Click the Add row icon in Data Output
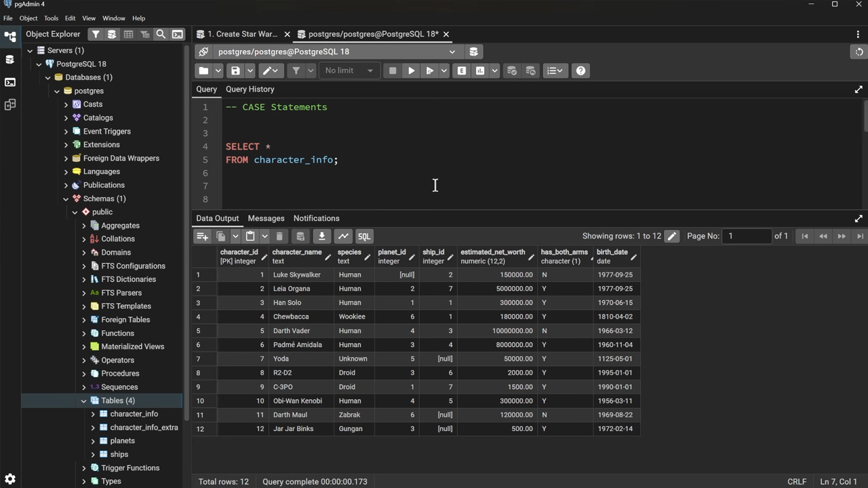Viewport: 868px width, 488px height. pos(202,236)
